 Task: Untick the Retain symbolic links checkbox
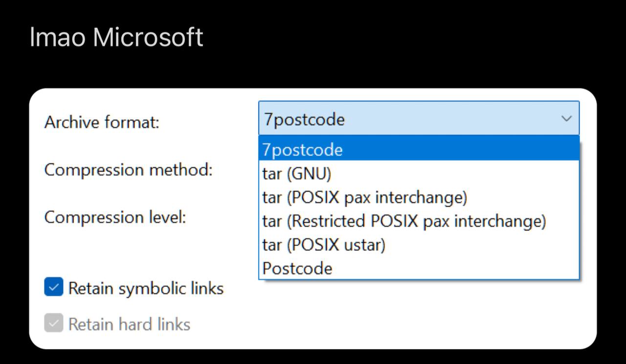(x=54, y=287)
